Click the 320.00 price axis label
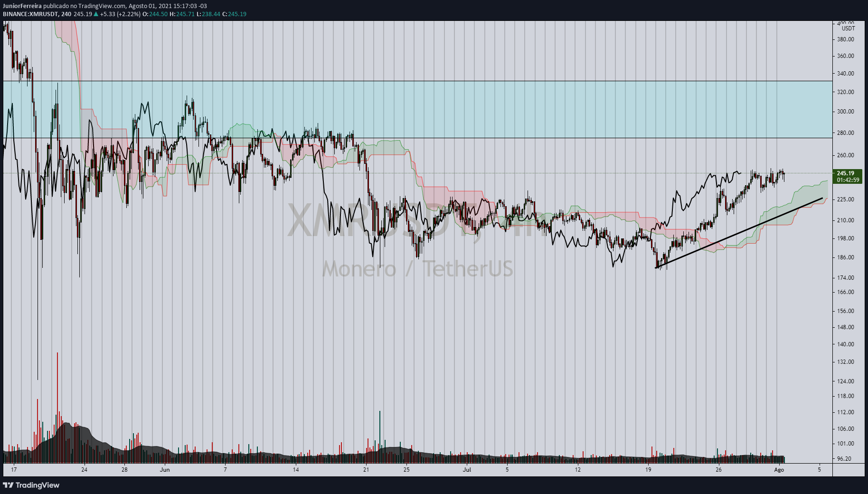 tap(846, 92)
